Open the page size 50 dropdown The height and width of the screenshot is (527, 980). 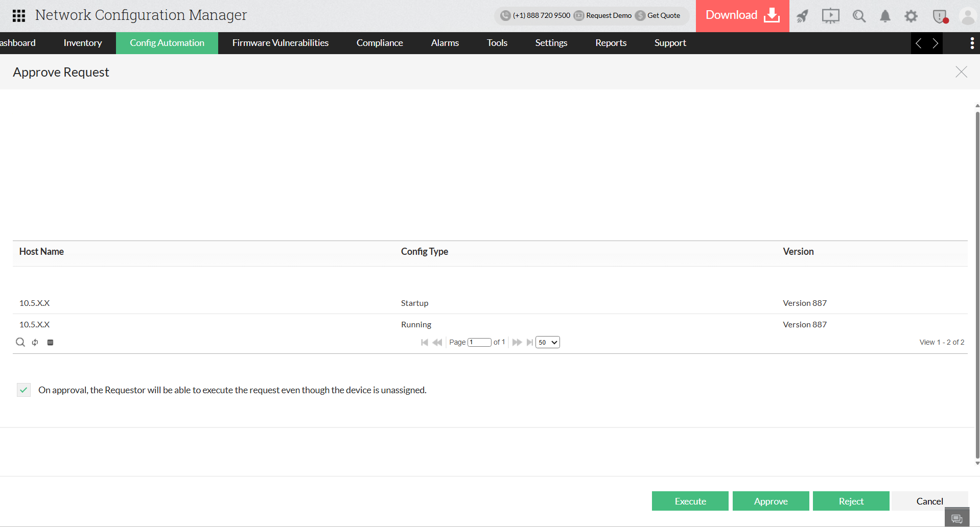click(x=547, y=342)
